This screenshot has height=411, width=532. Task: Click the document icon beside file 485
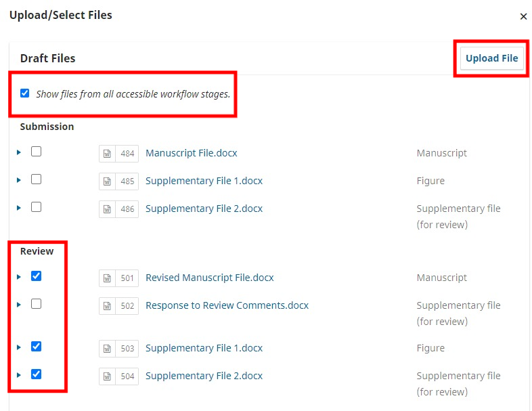tap(107, 181)
